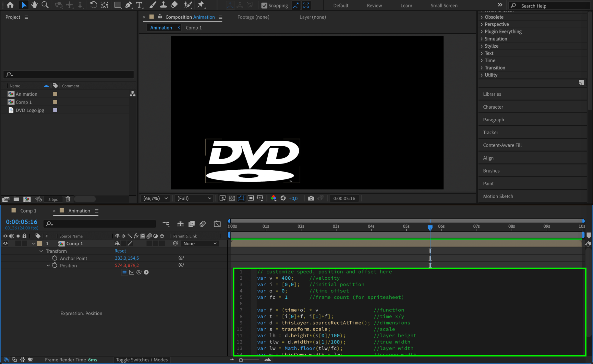The width and height of the screenshot is (593, 364).
Task: Hide the Comp 1 layer eye icon
Action: click(5, 244)
